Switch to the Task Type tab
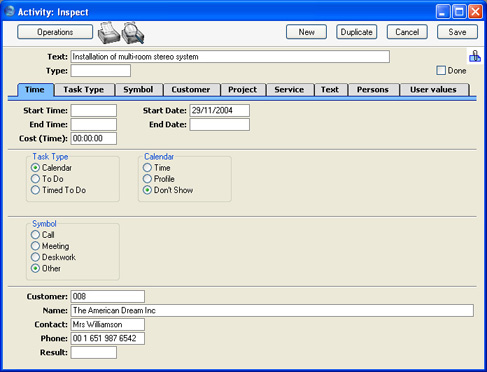487x372 pixels. point(84,90)
